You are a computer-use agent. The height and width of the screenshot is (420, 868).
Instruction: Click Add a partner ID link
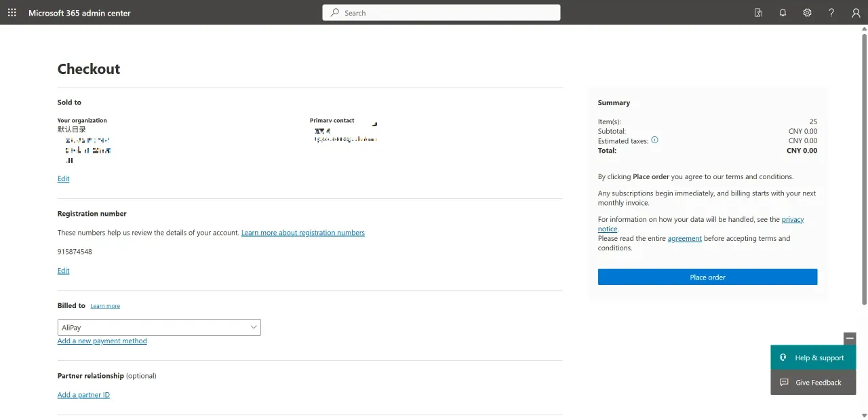click(83, 395)
